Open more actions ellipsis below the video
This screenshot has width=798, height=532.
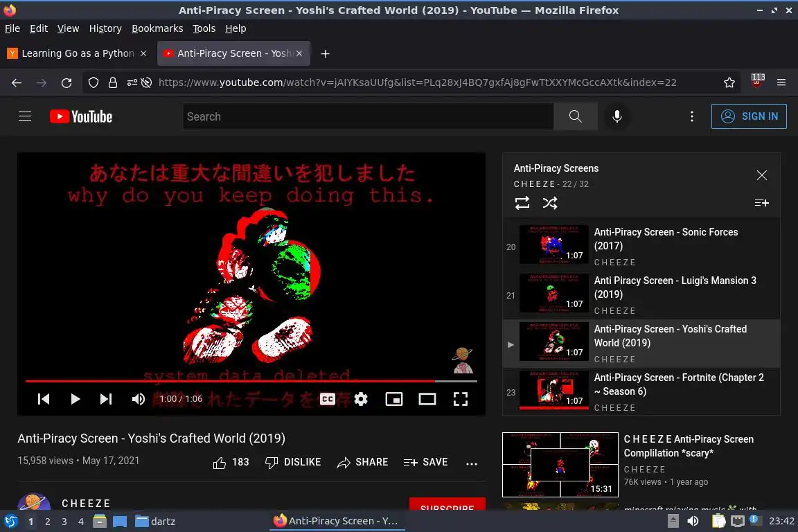[x=472, y=463]
